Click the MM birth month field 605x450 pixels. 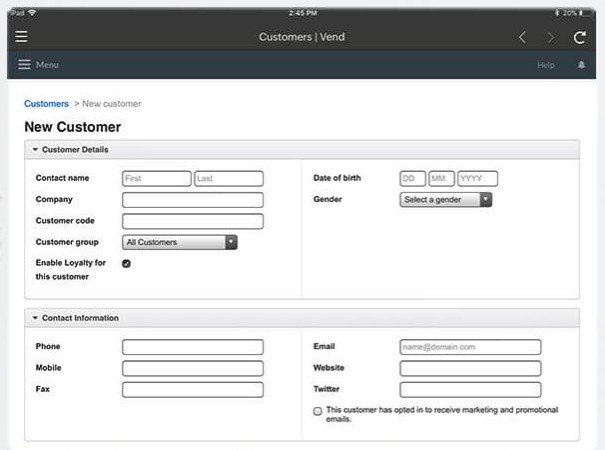(x=441, y=179)
